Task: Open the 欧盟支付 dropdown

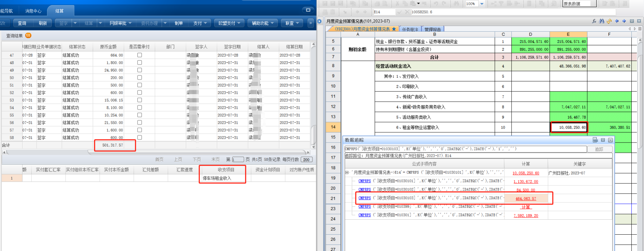Action: click(x=229, y=23)
